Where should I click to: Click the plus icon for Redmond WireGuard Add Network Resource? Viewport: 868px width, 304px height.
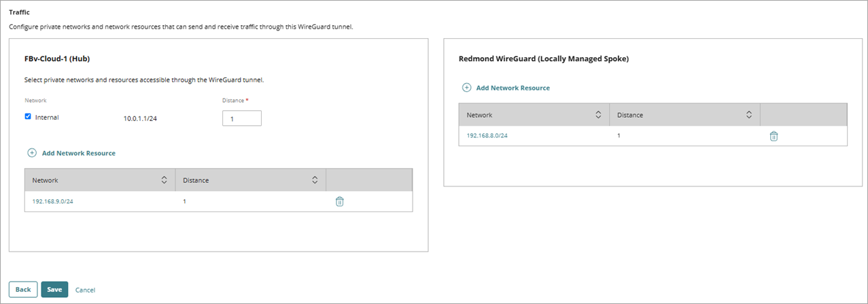(466, 88)
